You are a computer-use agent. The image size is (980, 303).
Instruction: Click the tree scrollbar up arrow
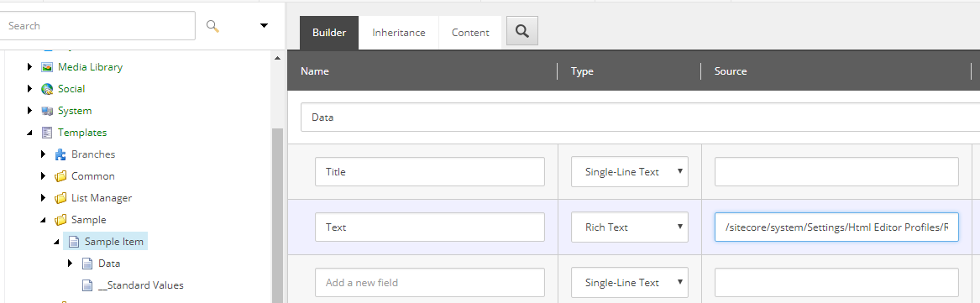(x=277, y=59)
